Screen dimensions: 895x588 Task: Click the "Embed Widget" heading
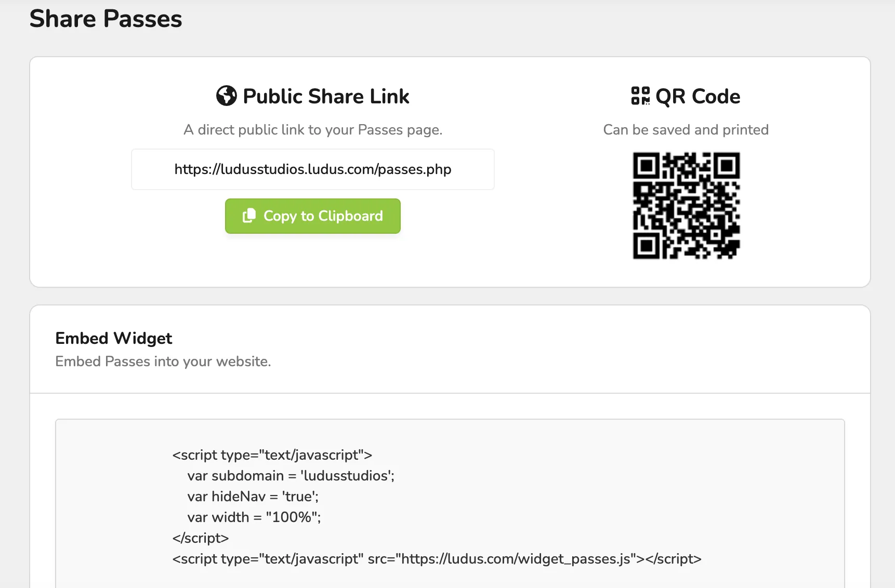click(114, 338)
